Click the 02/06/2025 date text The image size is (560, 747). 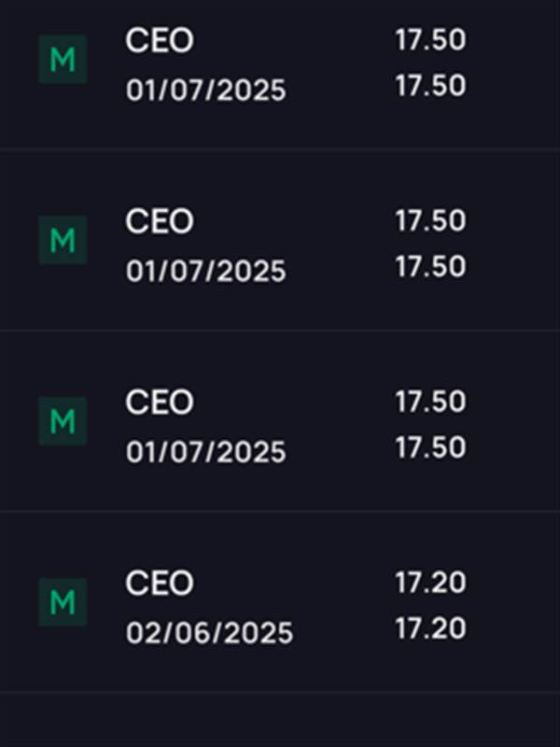click(x=209, y=633)
